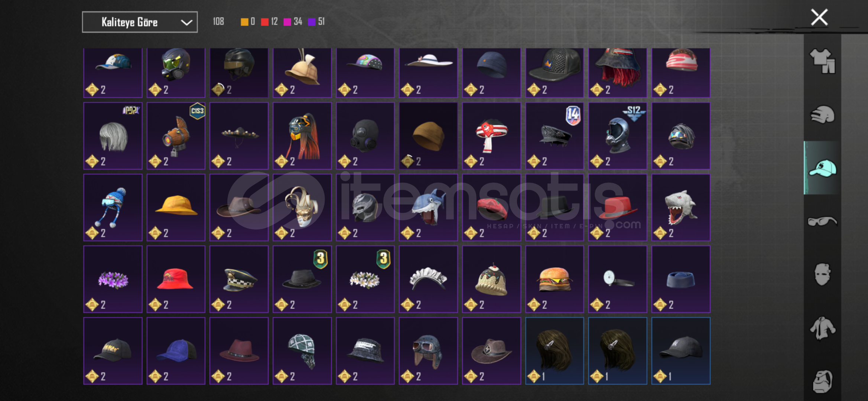Open the outfit set category icon
The image size is (868, 401).
tap(822, 61)
